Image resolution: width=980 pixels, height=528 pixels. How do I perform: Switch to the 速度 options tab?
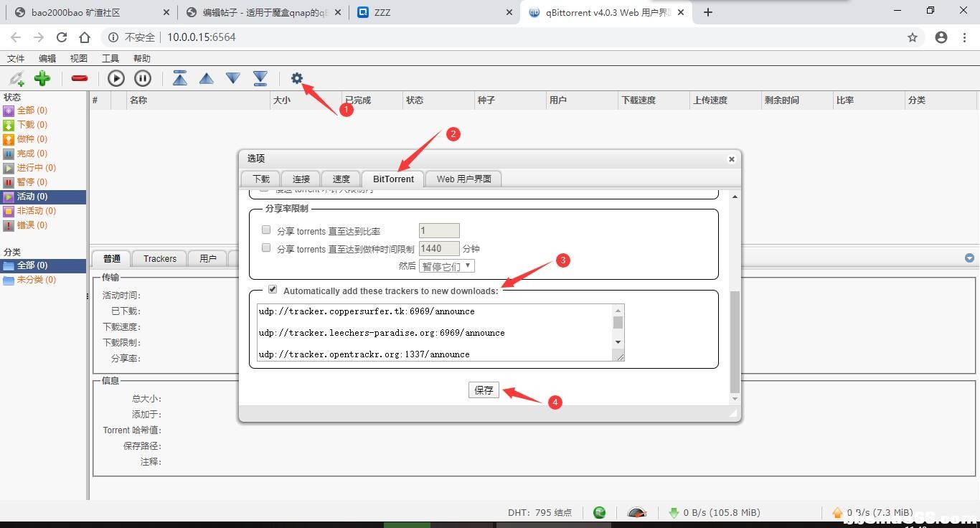tap(341, 179)
